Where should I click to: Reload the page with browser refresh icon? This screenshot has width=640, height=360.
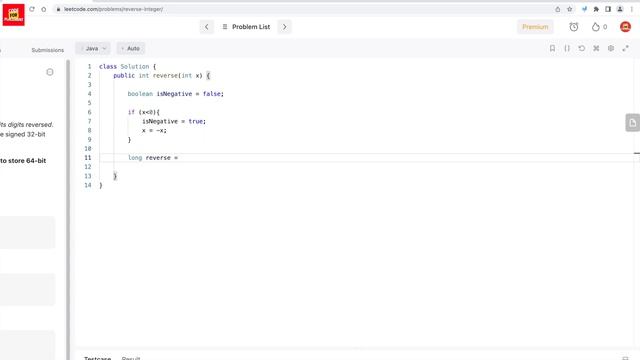point(32,9)
